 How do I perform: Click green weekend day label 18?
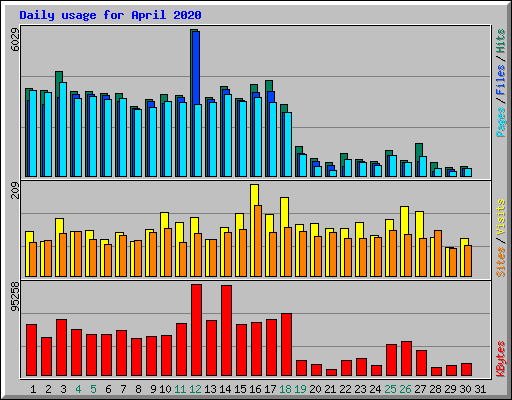pos(285,389)
